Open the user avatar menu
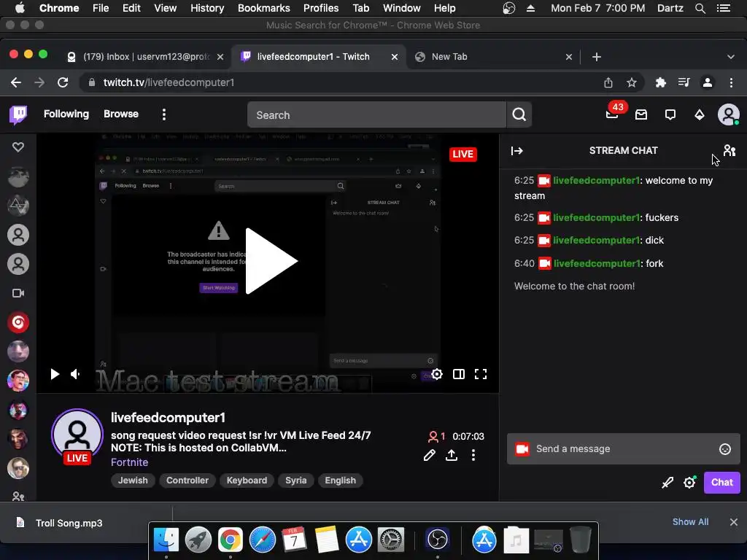747x560 pixels. coord(729,114)
